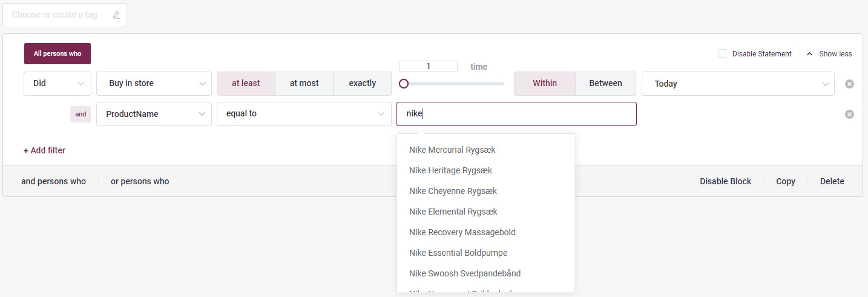The width and height of the screenshot is (868, 297).
Task: Click the times count number field
Action: click(x=428, y=67)
